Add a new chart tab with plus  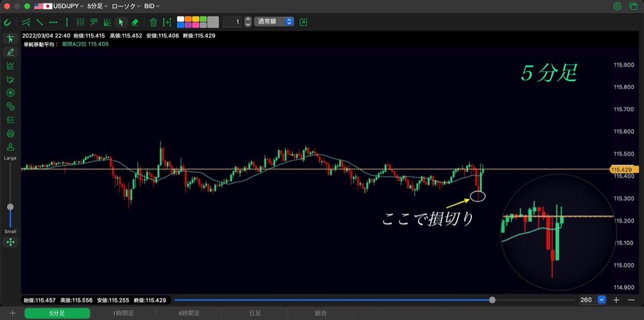(x=12, y=313)
